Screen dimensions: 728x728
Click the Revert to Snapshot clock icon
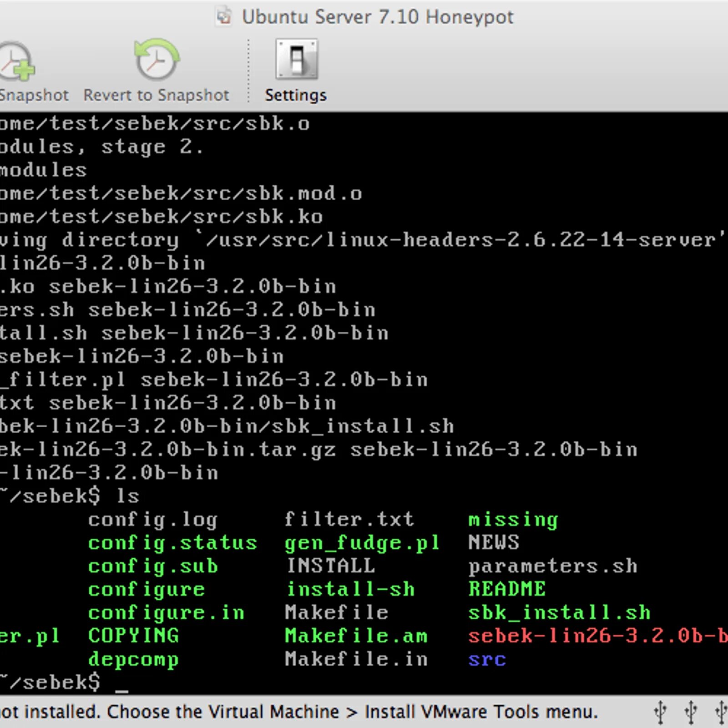click(x=157, y=60)
